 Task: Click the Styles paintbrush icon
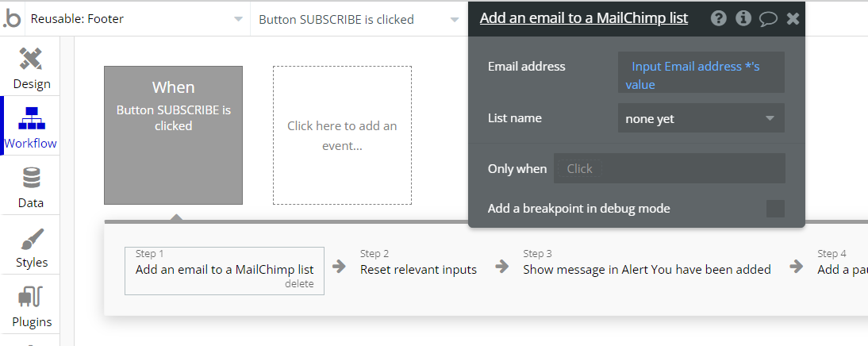point(32,239)
